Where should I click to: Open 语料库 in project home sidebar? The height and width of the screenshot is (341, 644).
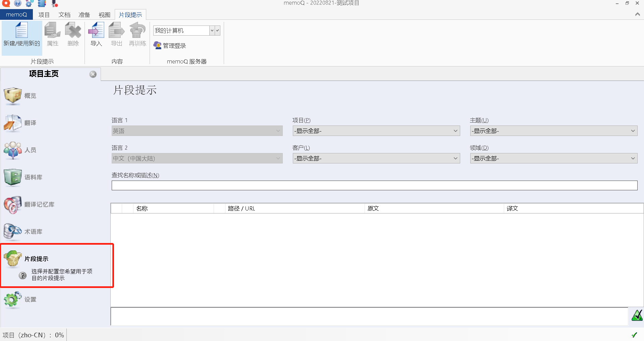pos(23,177)
